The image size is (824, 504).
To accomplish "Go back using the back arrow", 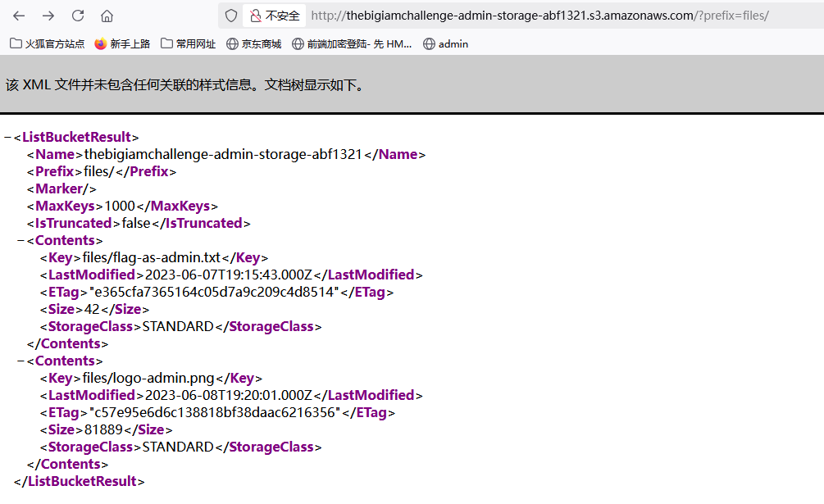I will (19, 16).
